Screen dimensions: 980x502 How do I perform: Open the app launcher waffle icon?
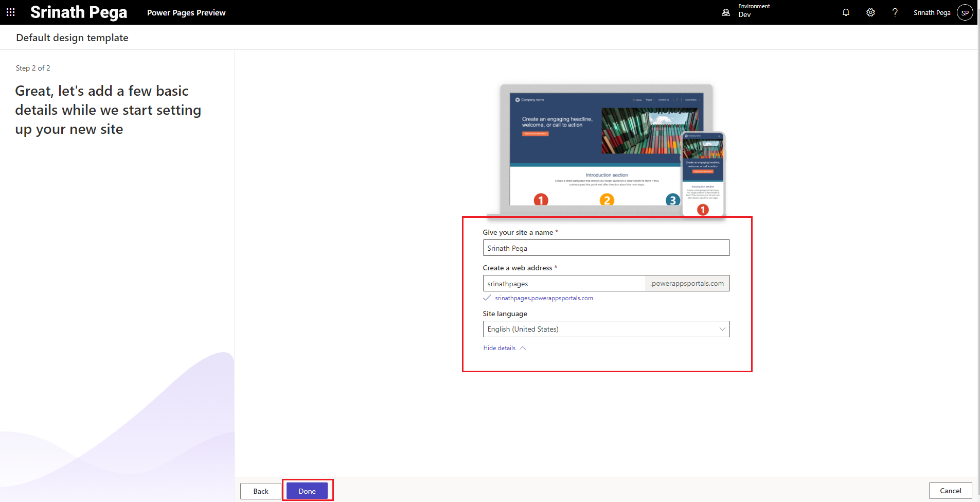10,12
